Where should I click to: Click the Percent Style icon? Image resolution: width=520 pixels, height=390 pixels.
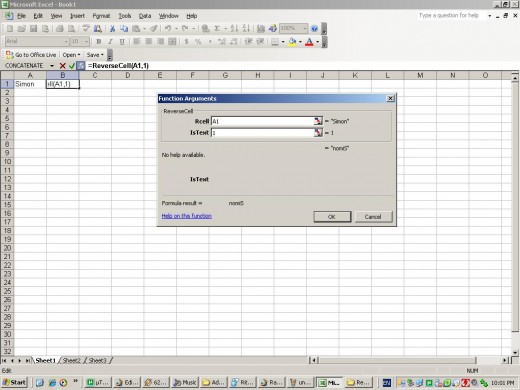[198, 42]
